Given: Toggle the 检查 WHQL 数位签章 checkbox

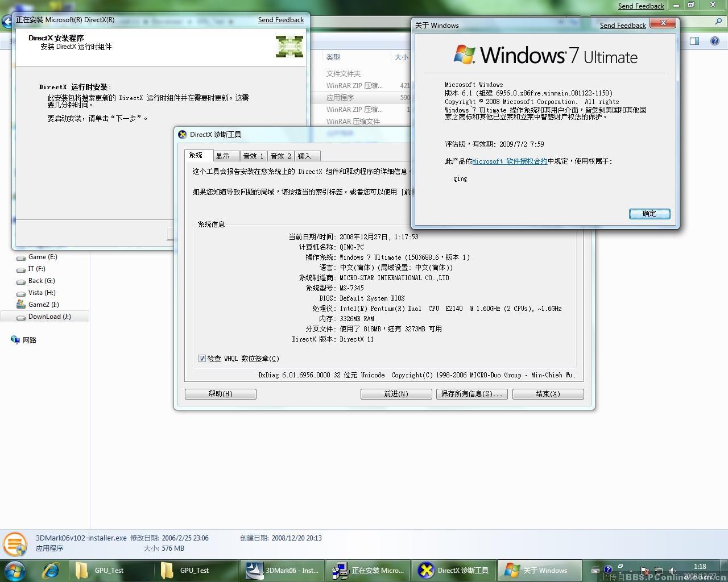Looking at the screenshot, I should 202,358.
